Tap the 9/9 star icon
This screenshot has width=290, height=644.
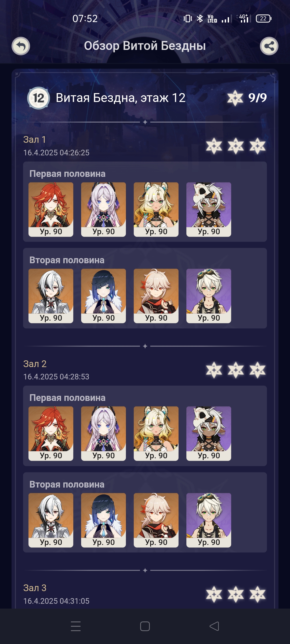[235, 98]
